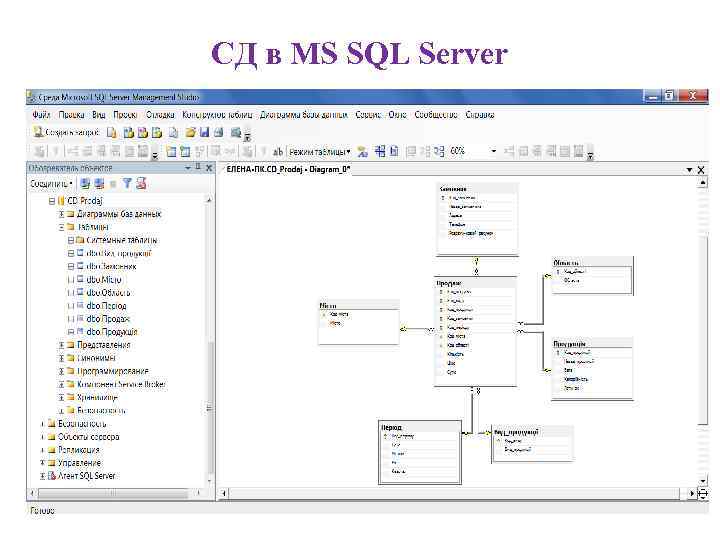
Task: Click the red icon after the filter funnel
Action: pyautogui.click(x=141, y=184)
